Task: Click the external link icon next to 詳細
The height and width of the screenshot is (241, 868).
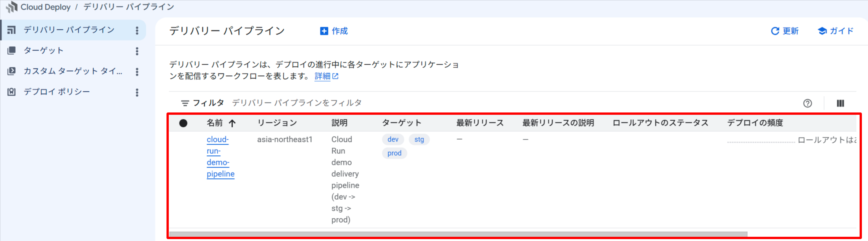Action: click(x=335, y=76)
